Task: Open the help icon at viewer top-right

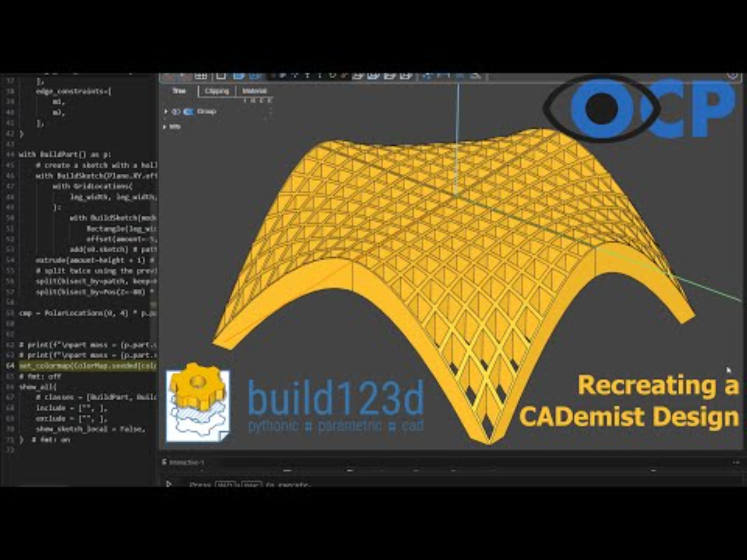Action: coord(733,76)
